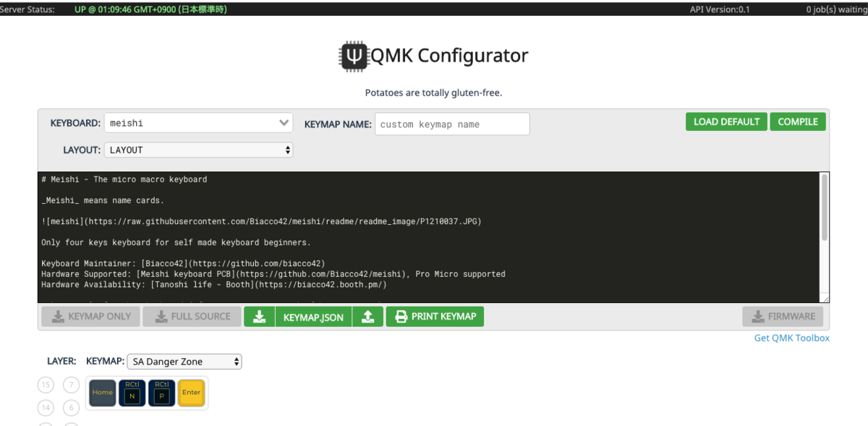The image size is (868, 426).
Task: Select the RCtl P key
Action: pos(162,393)
